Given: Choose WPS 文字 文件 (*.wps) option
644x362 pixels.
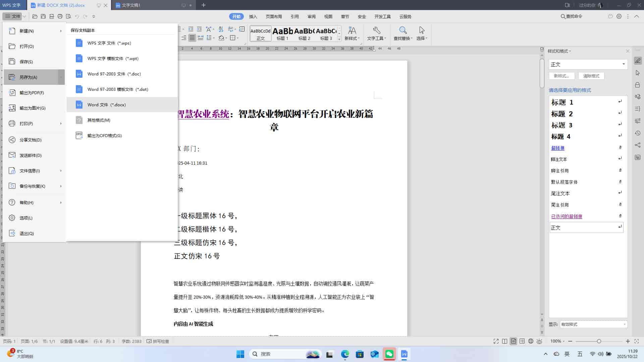Looking at the screenshot, I should pos(122,43).
